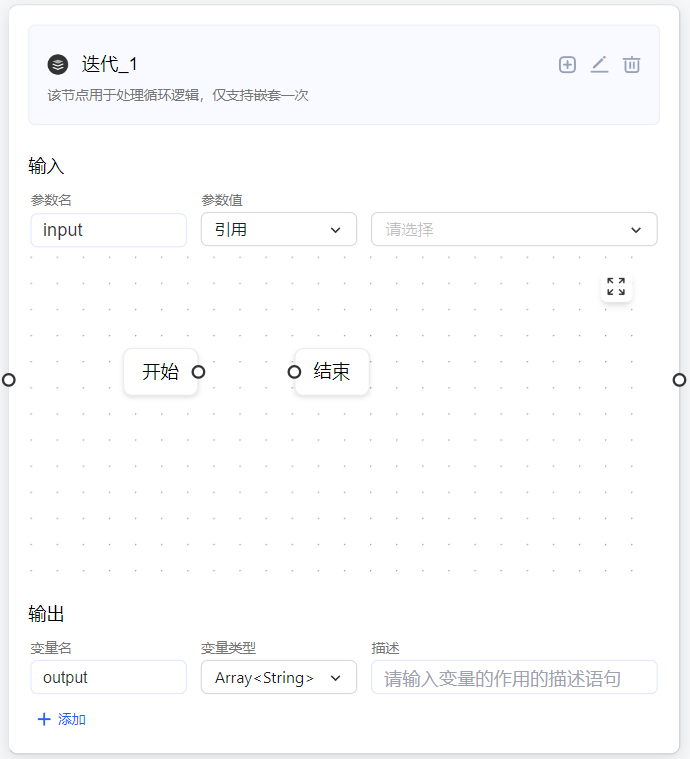Click the 迭代_1 node title
This screenshot has height=759, width=690.
pyautogui.click(x=109, y=64)
